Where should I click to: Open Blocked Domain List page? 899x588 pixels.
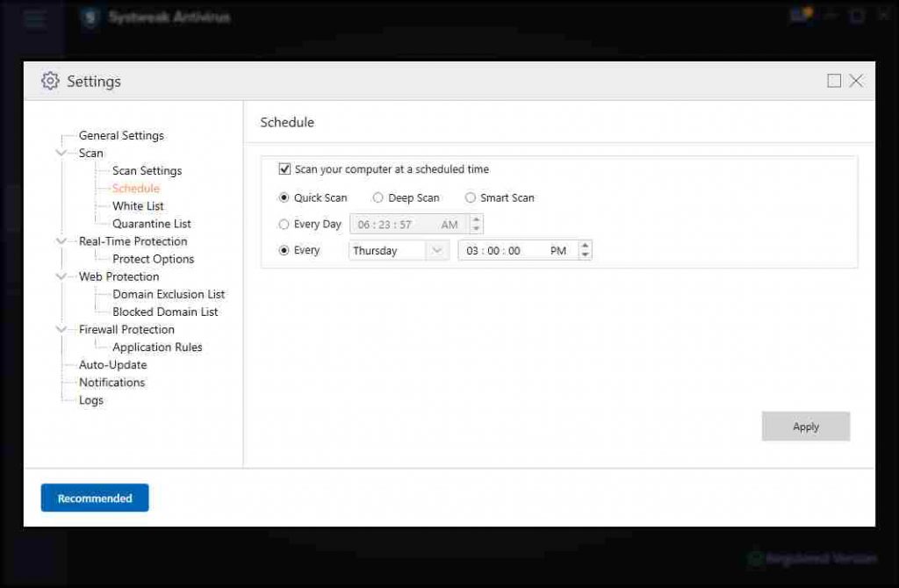click(165, 312)
